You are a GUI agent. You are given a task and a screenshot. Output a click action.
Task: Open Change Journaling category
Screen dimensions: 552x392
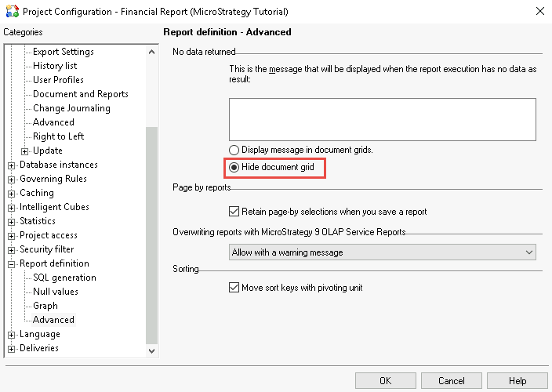(71, 108)
